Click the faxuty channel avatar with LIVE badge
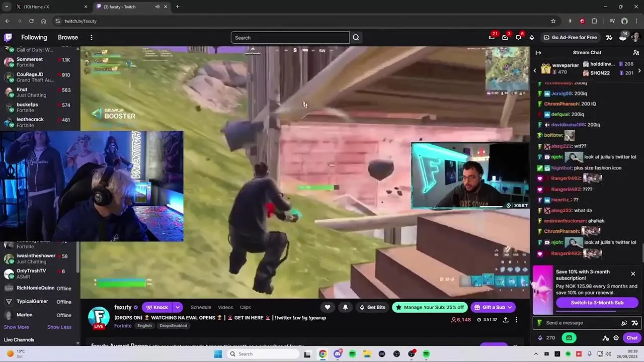Screen dimensions: 644x362 (99, 317)
